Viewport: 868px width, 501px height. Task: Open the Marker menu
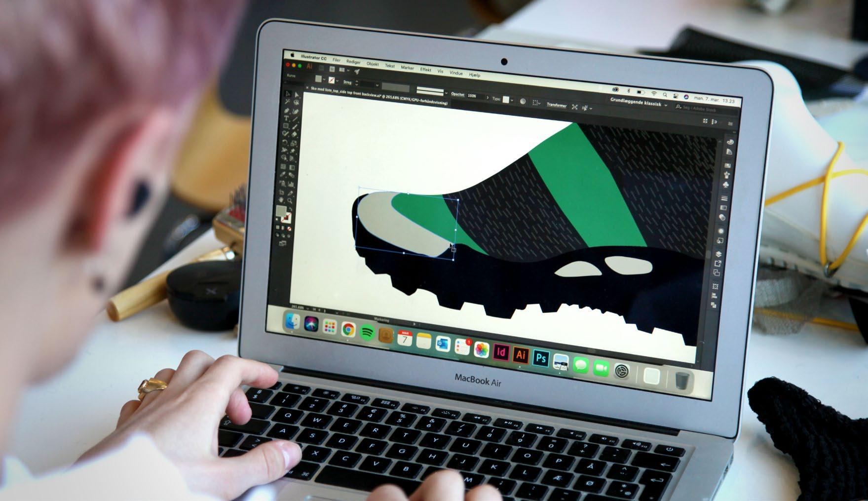click(408, 68)
